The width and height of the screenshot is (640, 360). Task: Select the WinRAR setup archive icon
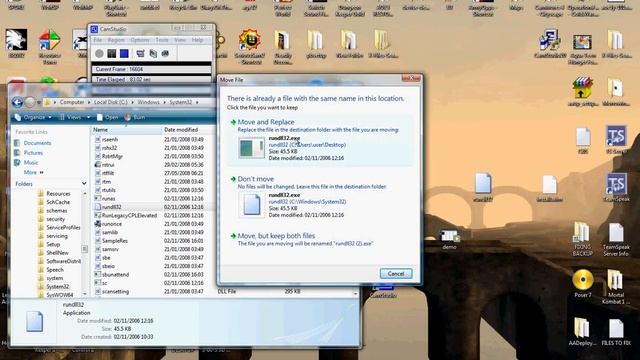(x=582, y=91)
